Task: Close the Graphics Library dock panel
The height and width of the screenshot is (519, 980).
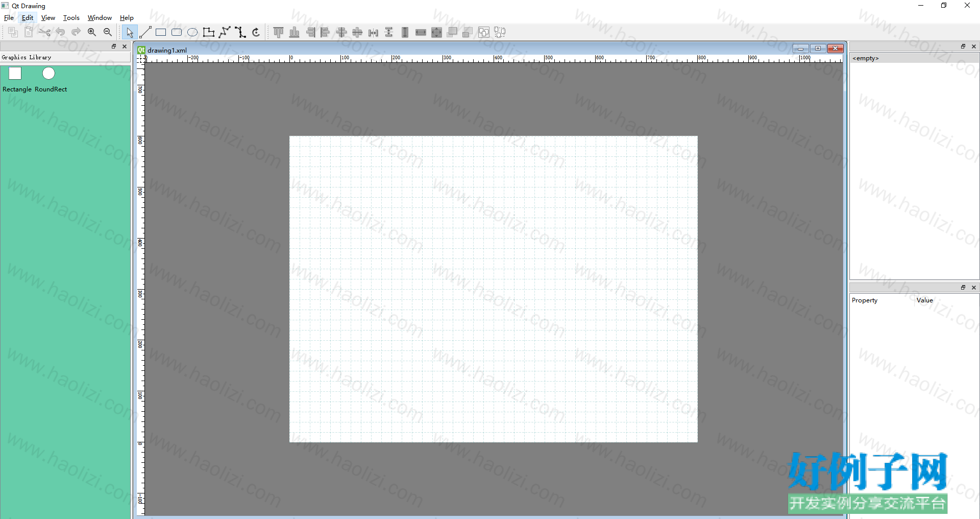Action: tap(125, 46)
